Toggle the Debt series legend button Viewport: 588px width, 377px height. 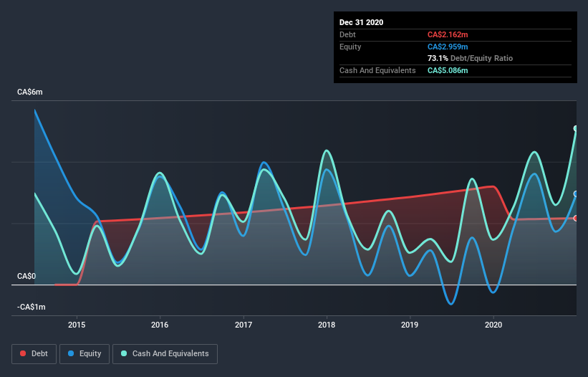[x=34, y=354]
